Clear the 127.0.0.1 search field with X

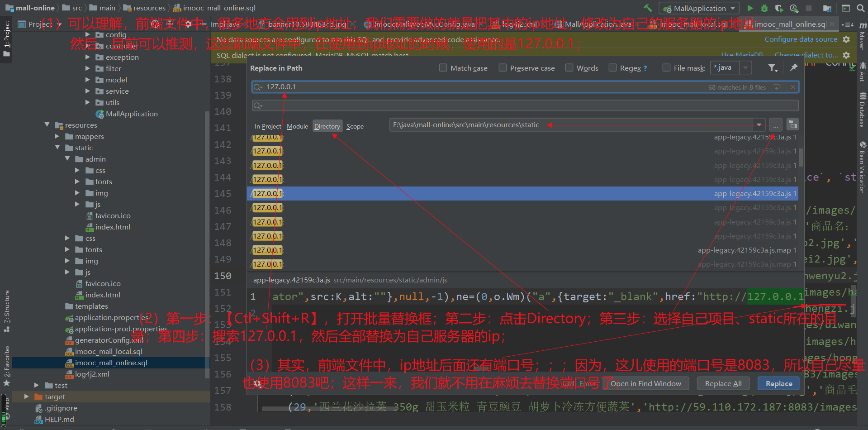pyautogui.click(x=793, y=87)
